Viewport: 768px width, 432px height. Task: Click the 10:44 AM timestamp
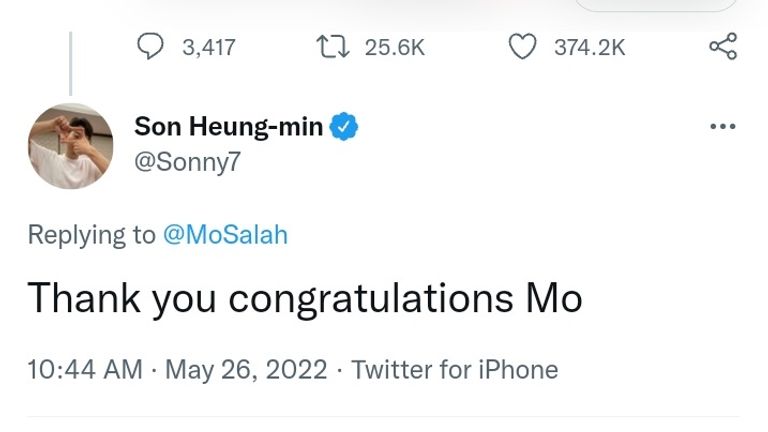click(85, 369)
